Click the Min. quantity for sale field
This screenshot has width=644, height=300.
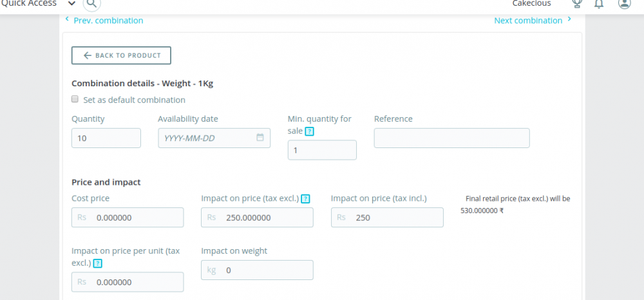pos(322,150)
